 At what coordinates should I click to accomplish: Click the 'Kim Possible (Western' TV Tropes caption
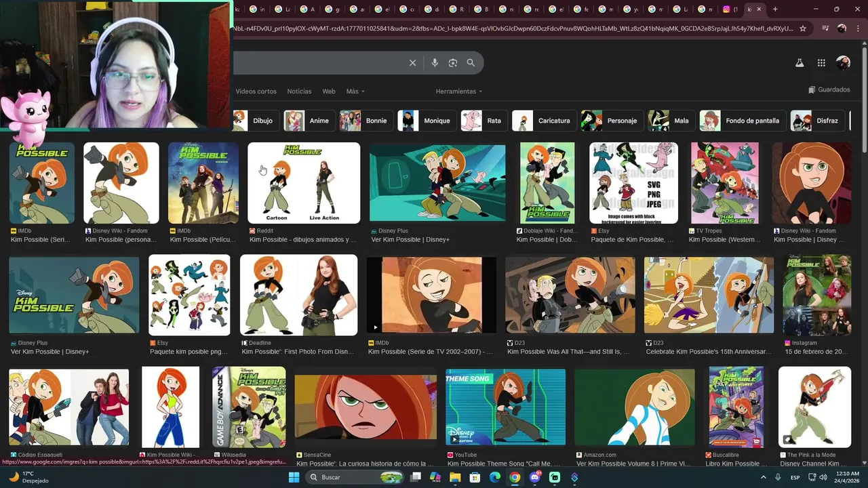pos(725,239)
